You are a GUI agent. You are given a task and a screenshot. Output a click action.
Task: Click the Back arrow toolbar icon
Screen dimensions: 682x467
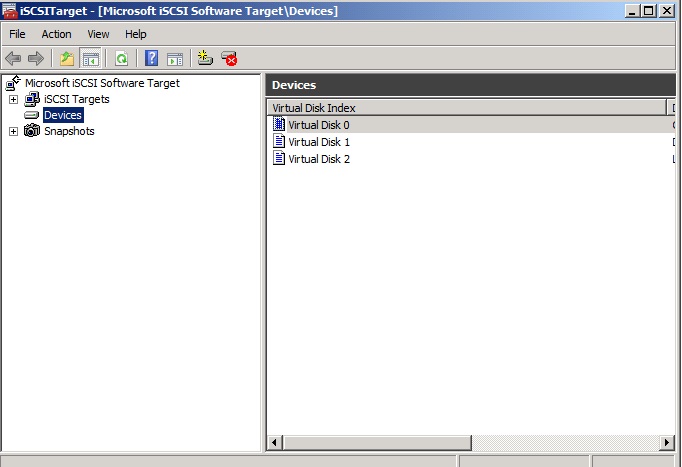tap(13, 58)
